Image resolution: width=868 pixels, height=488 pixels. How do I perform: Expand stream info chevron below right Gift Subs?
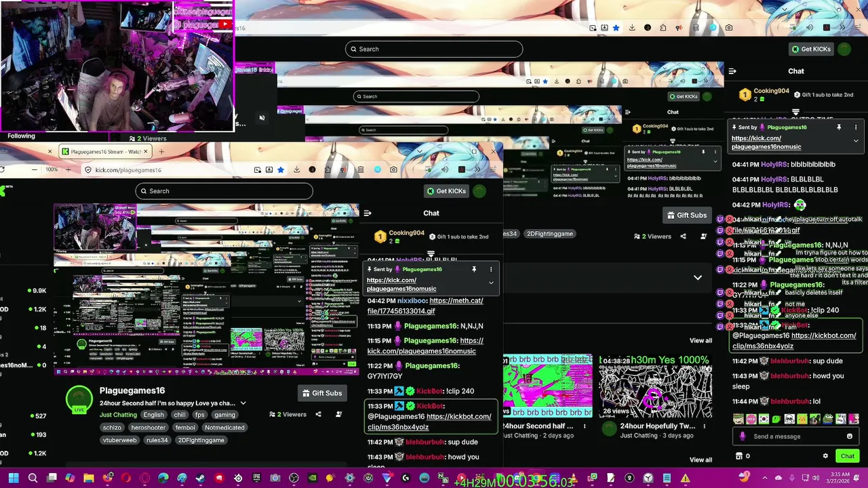(697, 277)
